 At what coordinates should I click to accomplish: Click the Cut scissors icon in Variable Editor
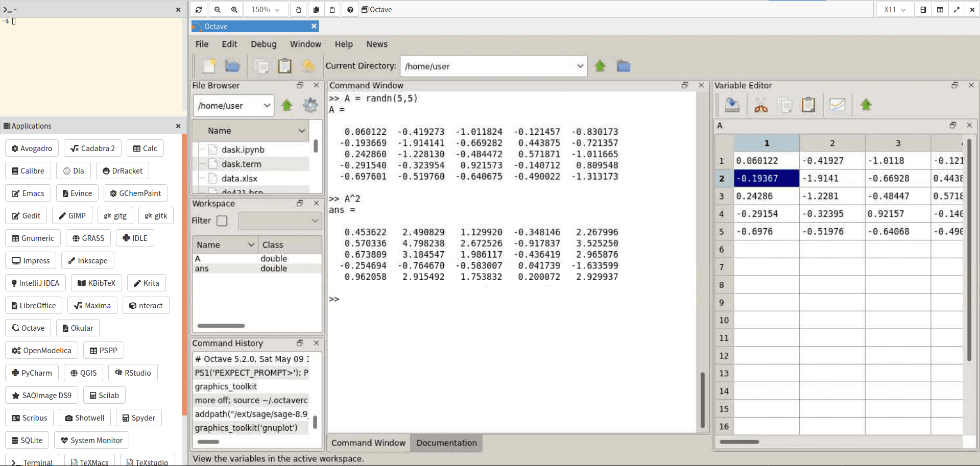point(760,105)
